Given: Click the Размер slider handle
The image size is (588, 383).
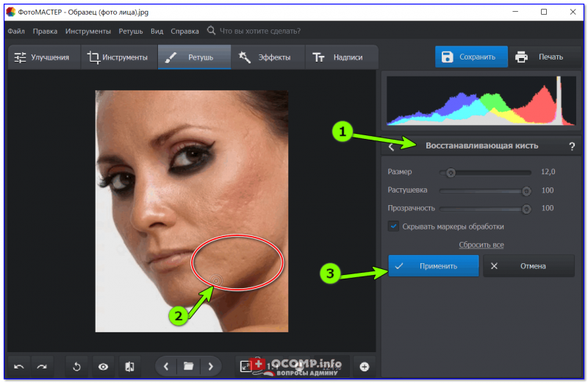Looking at the screenshot, I should click(x=451, y=173).
